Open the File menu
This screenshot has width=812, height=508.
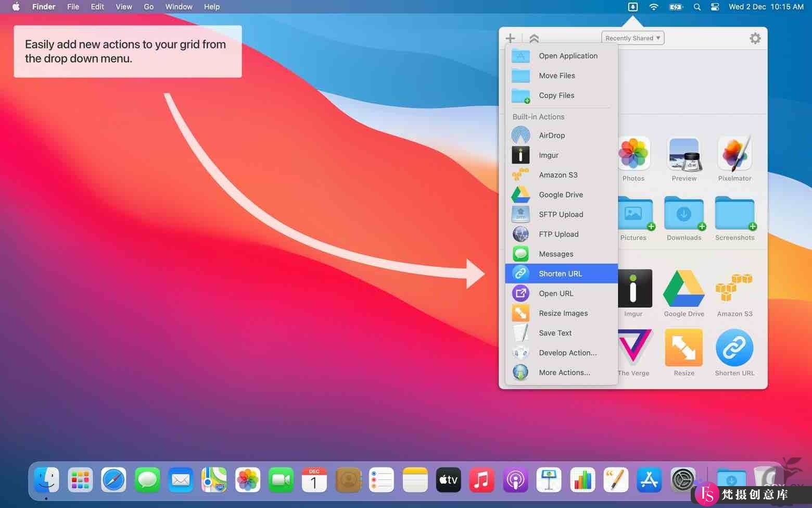pos(73,7)
